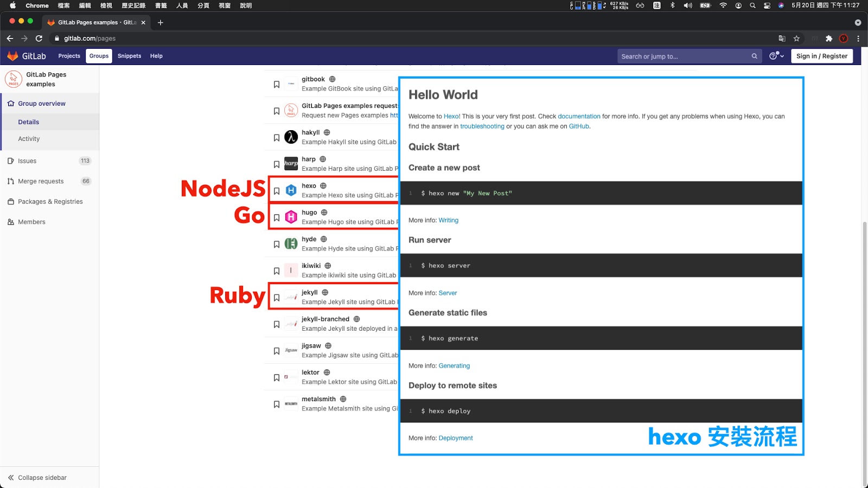Click the public globe icon next to lektor
The height and width of the screenshot is (488, 868).
(327, 373)
